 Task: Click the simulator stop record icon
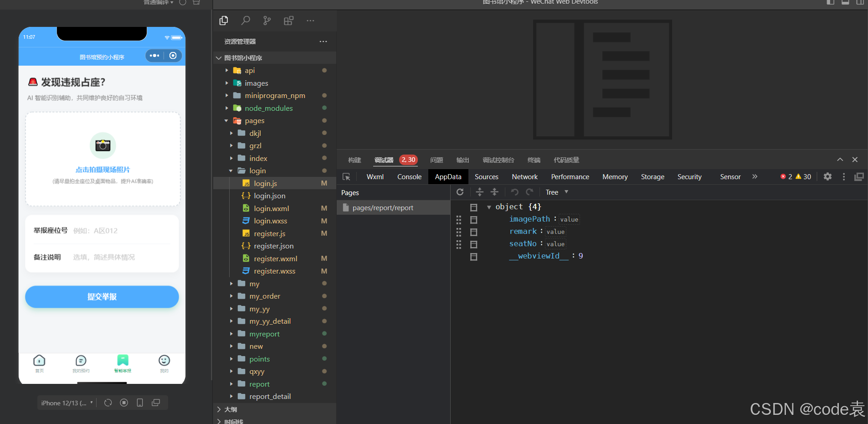pos(124,403)
